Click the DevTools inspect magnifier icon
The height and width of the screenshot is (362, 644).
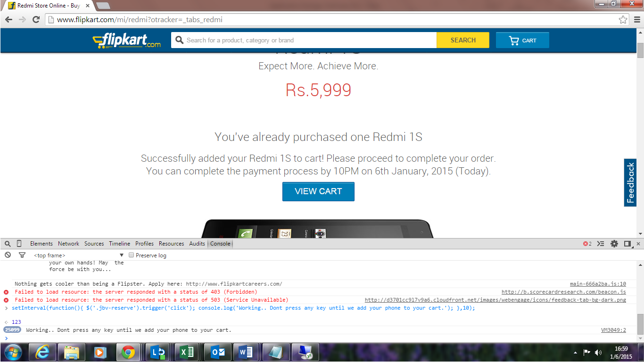[8, 244]
